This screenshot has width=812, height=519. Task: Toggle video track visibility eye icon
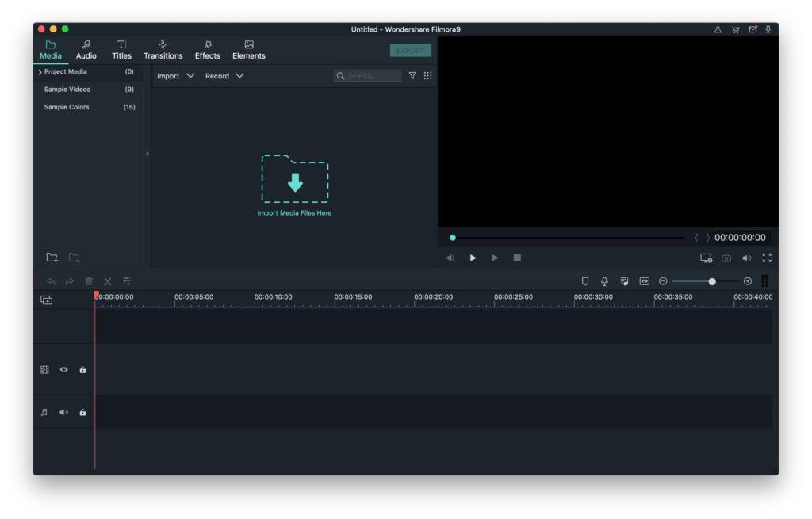point(64,370)
